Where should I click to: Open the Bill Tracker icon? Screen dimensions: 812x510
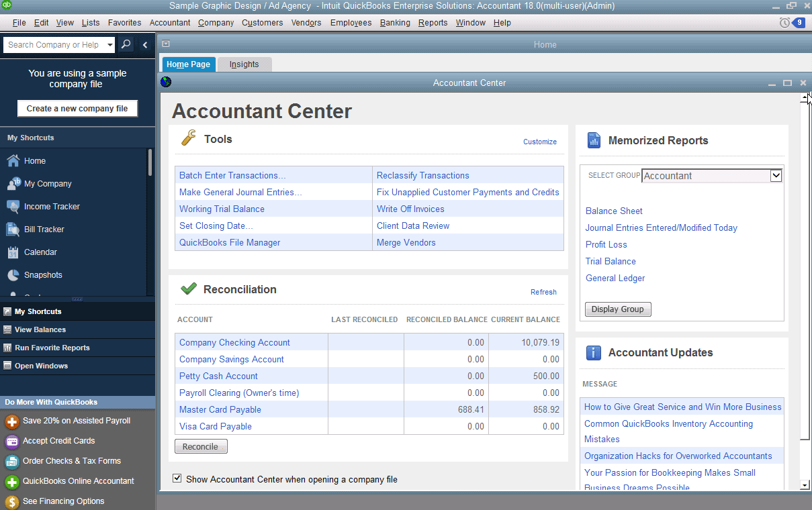(x=13, y=229)
